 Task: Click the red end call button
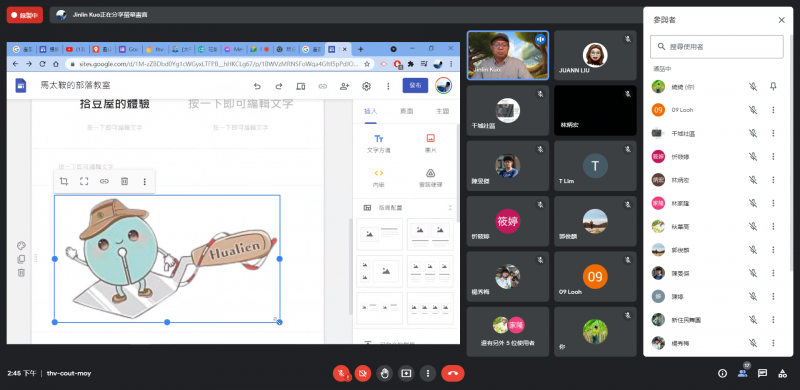click(x=453, y=374)
